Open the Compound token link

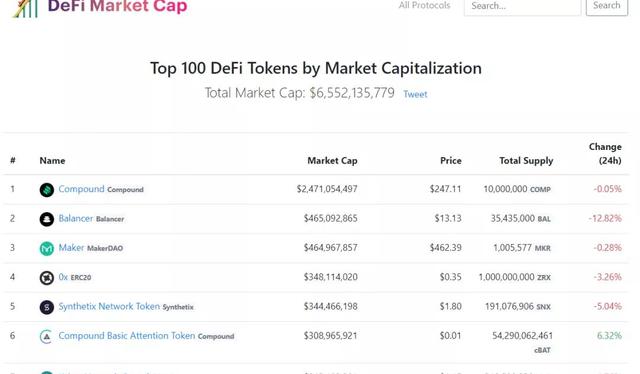pos(81,189)
